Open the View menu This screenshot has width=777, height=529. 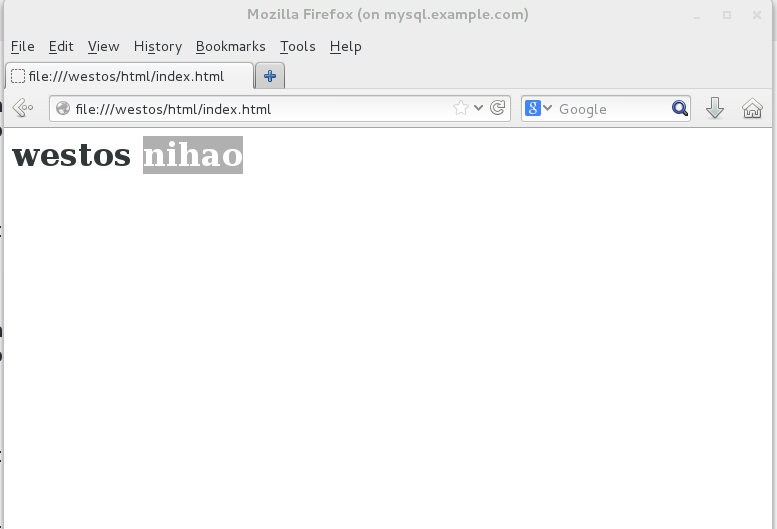point(104,47)
